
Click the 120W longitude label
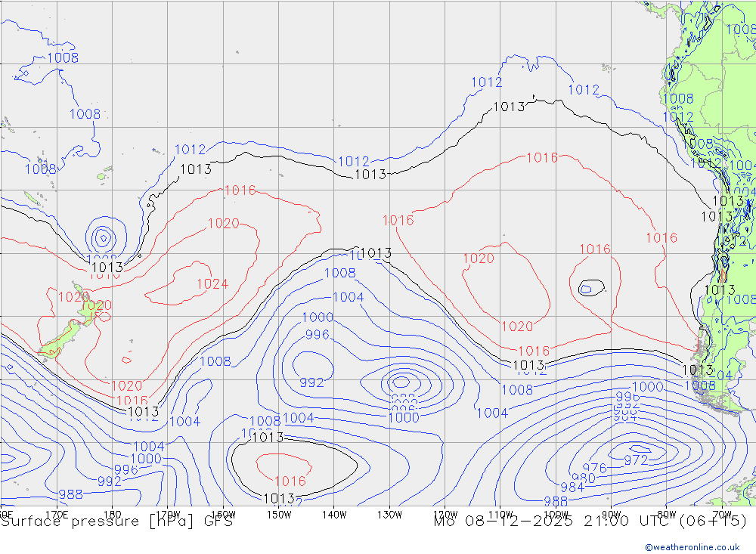(x=445, y=514)
